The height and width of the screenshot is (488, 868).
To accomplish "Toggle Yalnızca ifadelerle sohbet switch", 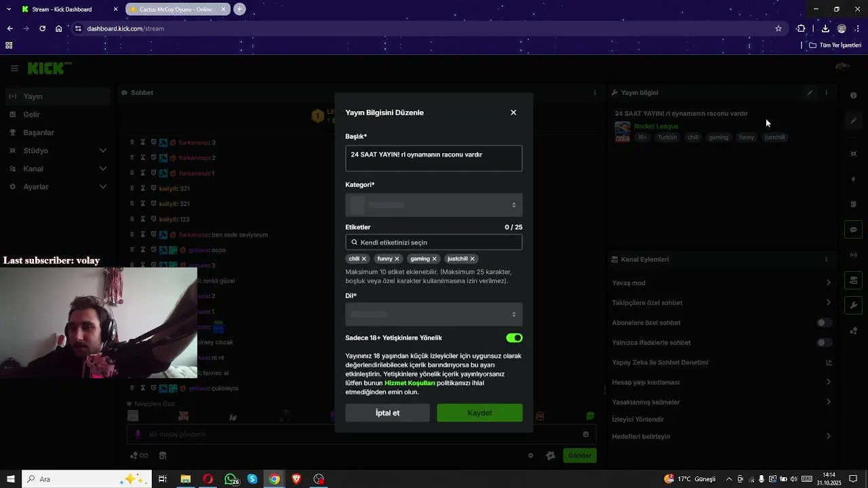I will coord(824,342).
